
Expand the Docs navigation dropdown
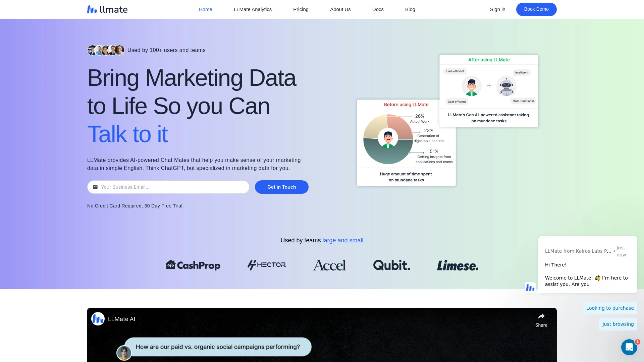[x=378, y=9]
